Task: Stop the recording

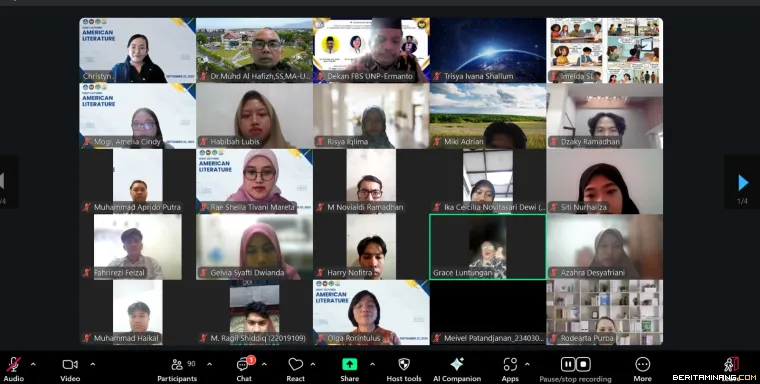Action: point(583,364)
